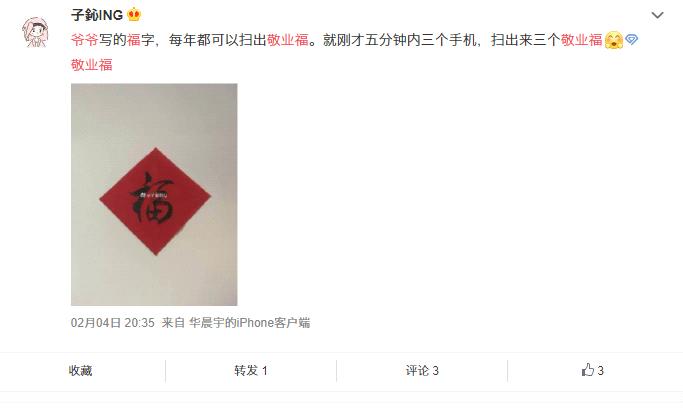Click the 敬业福 keyword before the emoji
This screenshot has height=416, width=683.
(x=582, y=40)
